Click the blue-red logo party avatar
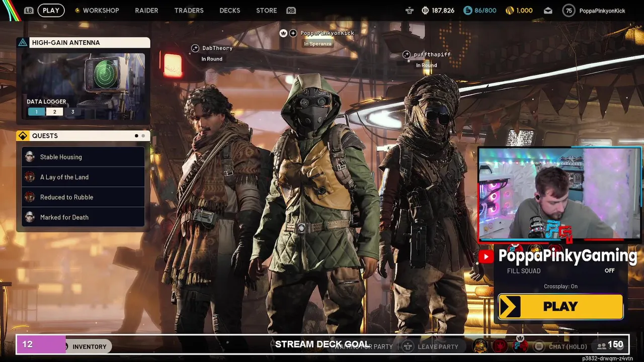 tap(520, 346)
